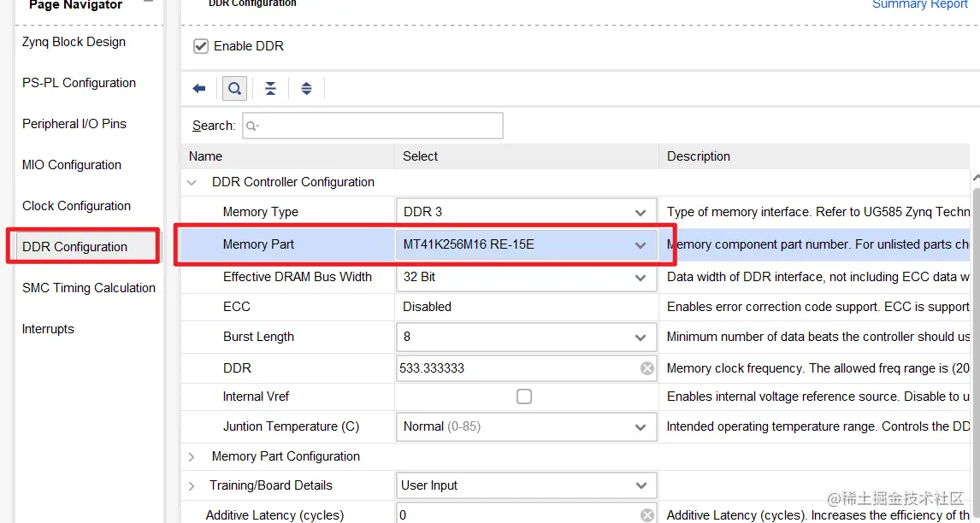Select the Additive Latency (cycles) label
980x523 pixels.
pos(275,515)
